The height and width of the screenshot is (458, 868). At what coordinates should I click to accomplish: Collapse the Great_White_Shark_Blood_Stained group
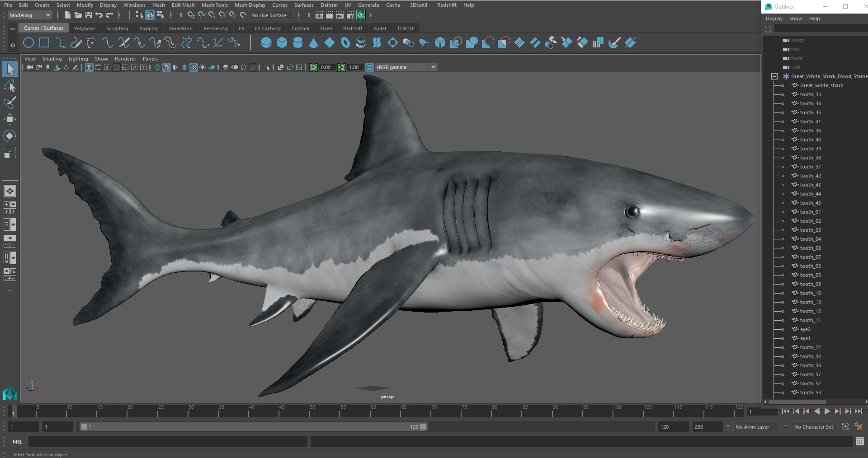point(774,76)
